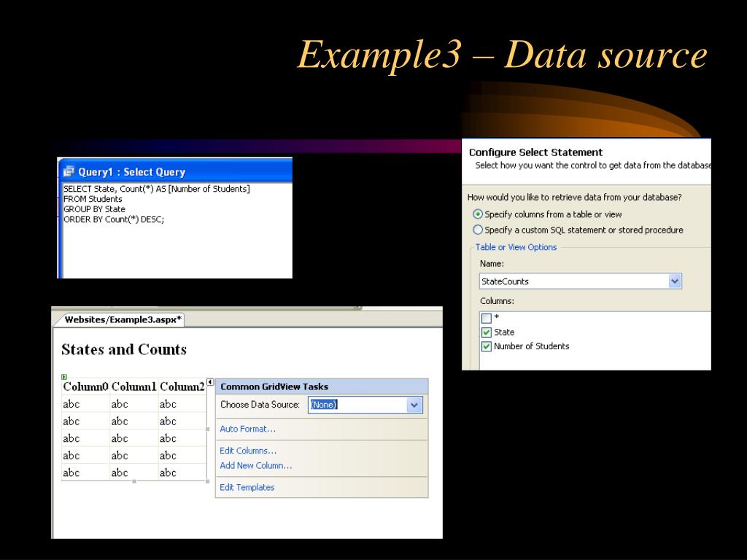Screen dimensions: 747x560
Task: Click the Common GridView Tasks header
Action: (x=322, y=386)
